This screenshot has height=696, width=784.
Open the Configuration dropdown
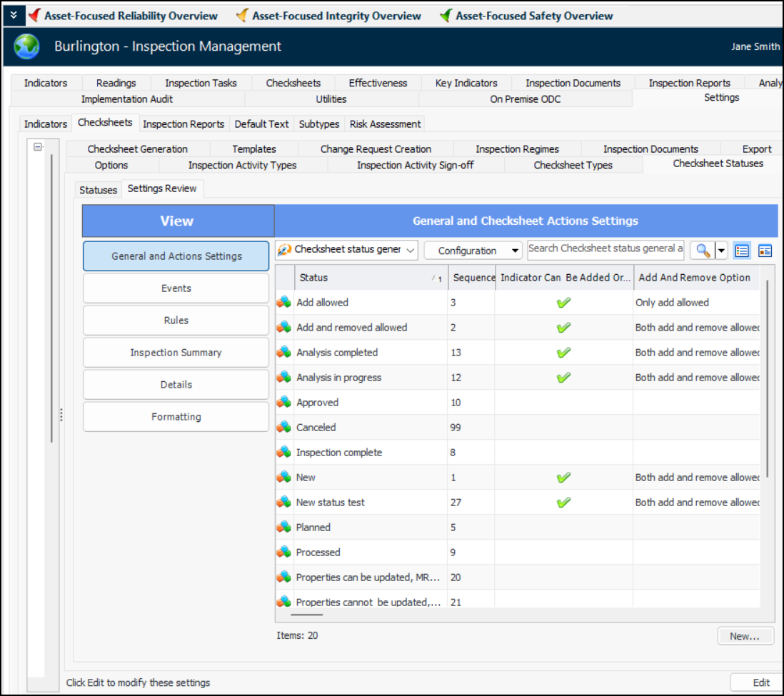(473, 251)
